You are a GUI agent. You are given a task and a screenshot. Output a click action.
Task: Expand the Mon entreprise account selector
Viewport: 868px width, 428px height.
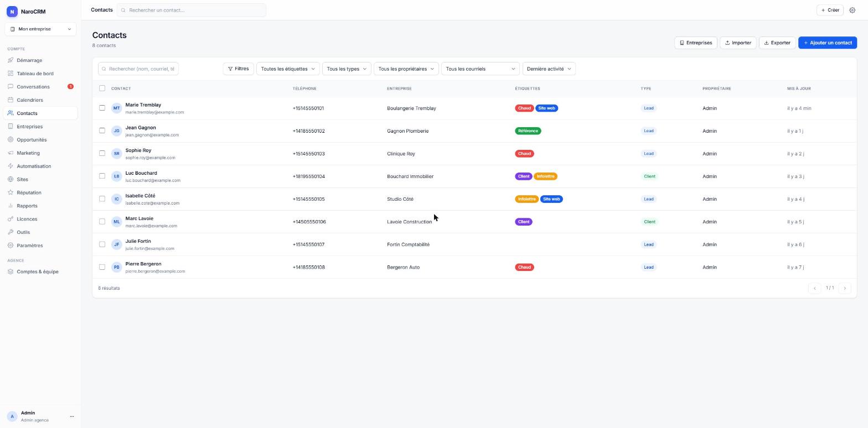pyautogui.click(x=40, y=29)
